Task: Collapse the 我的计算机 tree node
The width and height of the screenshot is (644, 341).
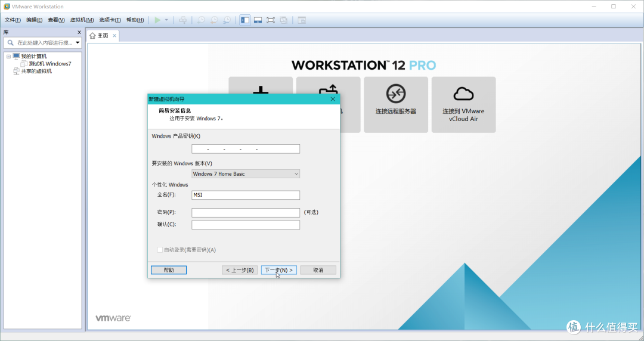Action: coord(8,56)
